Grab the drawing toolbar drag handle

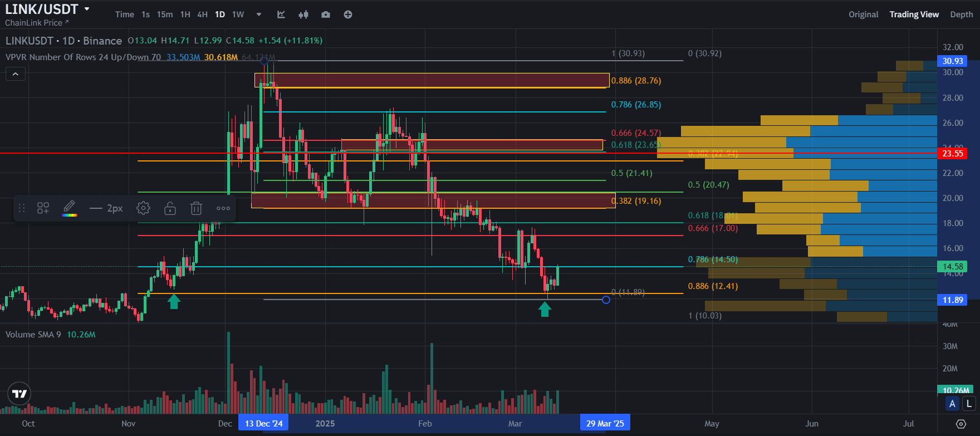tap(22, 208)
